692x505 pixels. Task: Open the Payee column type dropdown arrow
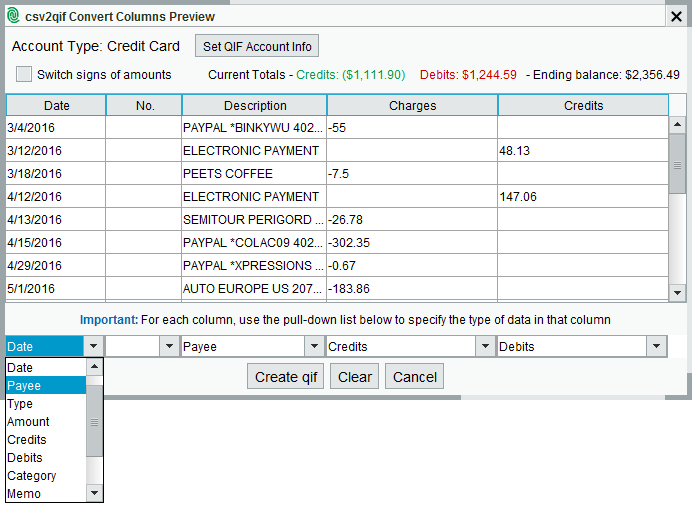(314, 346)
